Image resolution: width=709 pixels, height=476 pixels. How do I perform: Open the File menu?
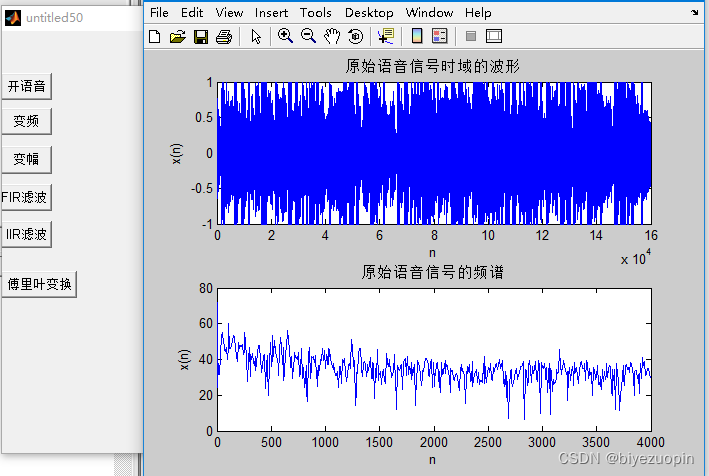(x=159, y=13)
